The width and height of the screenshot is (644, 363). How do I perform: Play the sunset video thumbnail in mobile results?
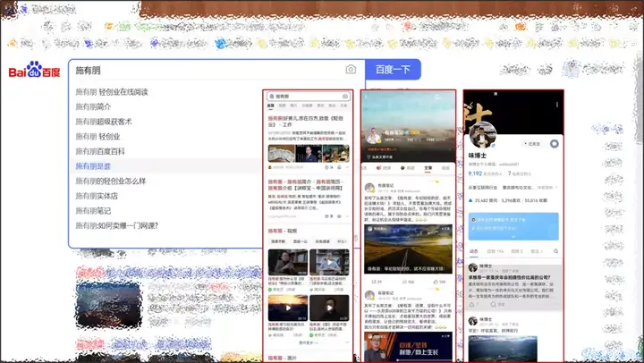pos(288,308)
